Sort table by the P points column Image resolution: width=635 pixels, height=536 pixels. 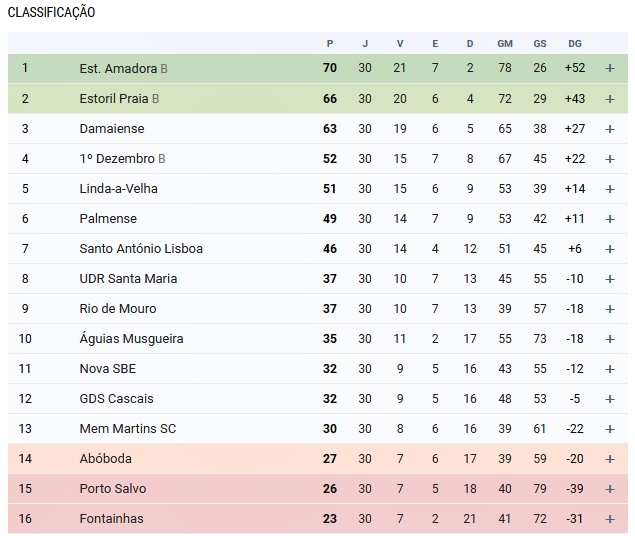coord(330,43)
